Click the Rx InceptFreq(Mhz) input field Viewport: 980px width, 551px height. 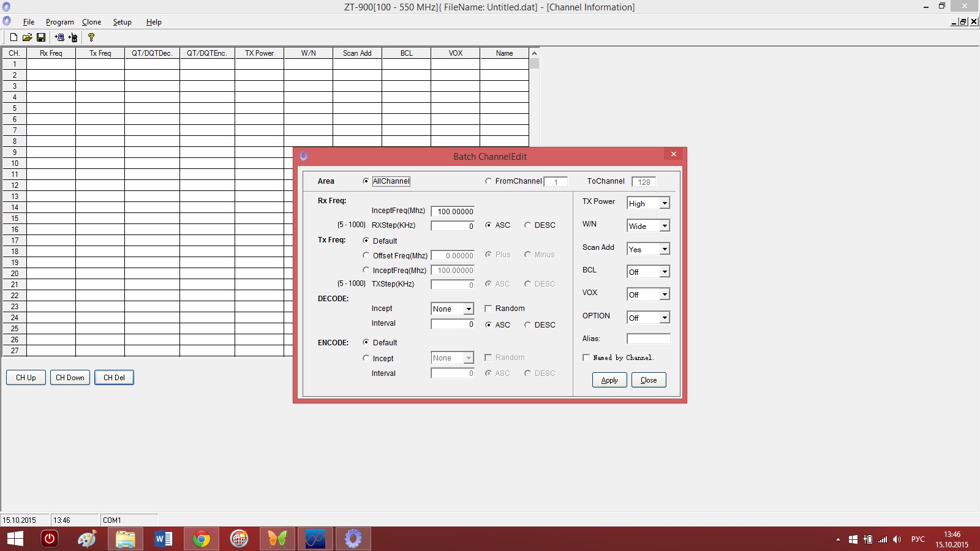[453, 211]
